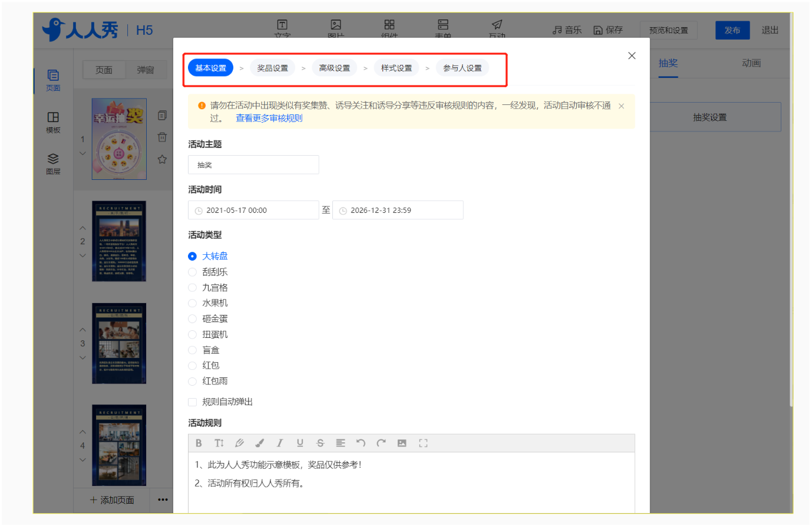Open the more options menu beside 添加页面
Viewport: 812px width, 529px height.
(163, 500)
